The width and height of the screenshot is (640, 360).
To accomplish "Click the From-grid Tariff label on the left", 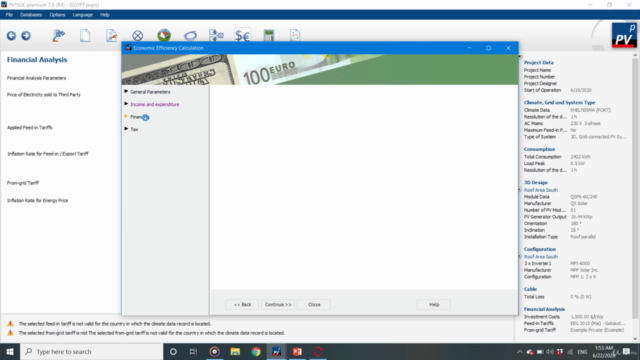I will click(x=23, y=183).
